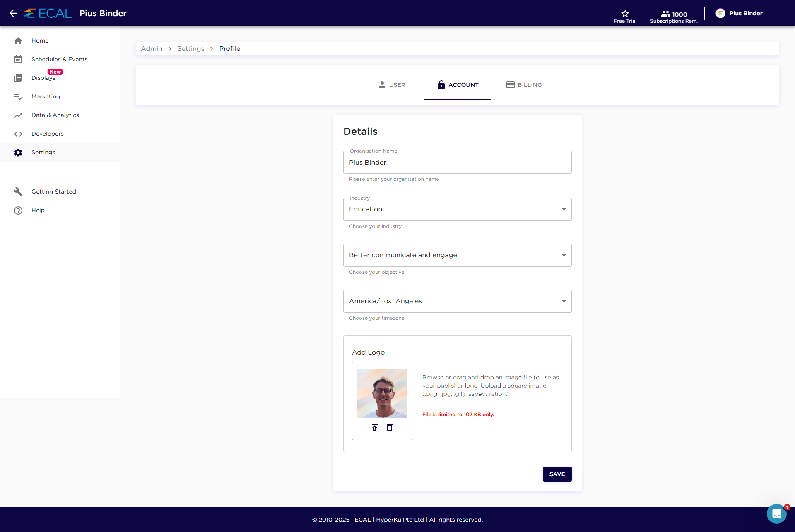795x532 pixels.
Task: Click the Organisation Name input field
Action: (x=457, y=163)
